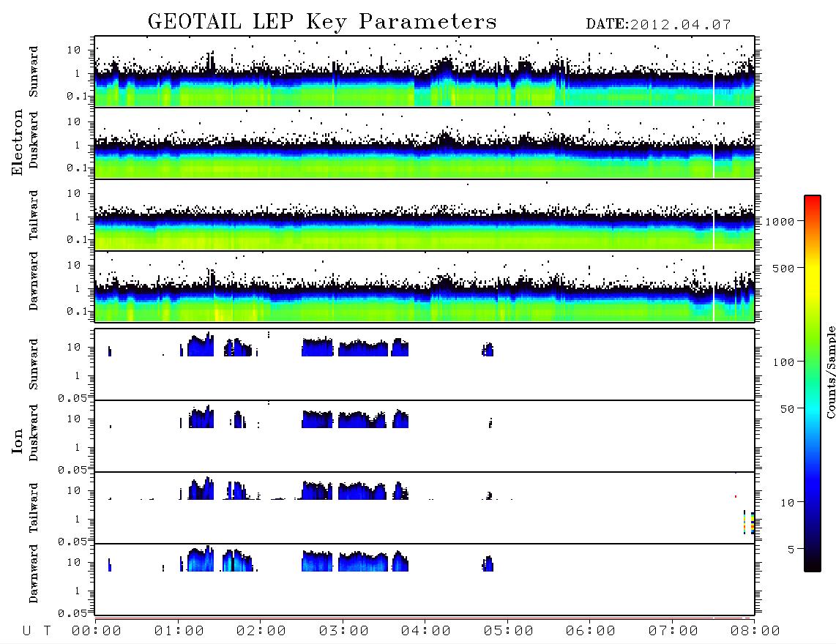Select the 06:00 time tick label

[591, 632]
